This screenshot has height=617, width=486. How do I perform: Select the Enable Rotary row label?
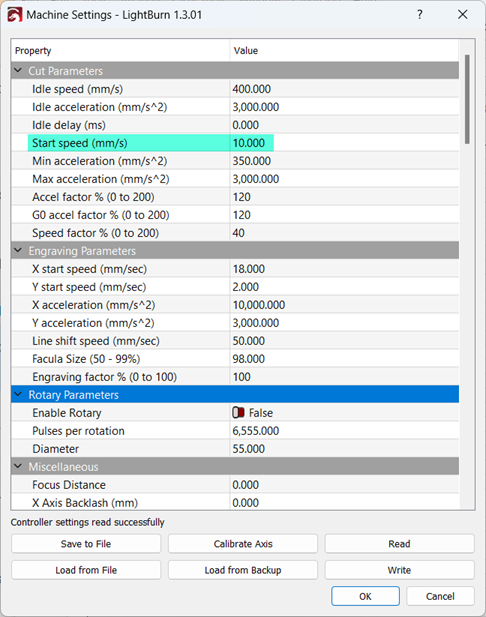[x=67, y=413]
